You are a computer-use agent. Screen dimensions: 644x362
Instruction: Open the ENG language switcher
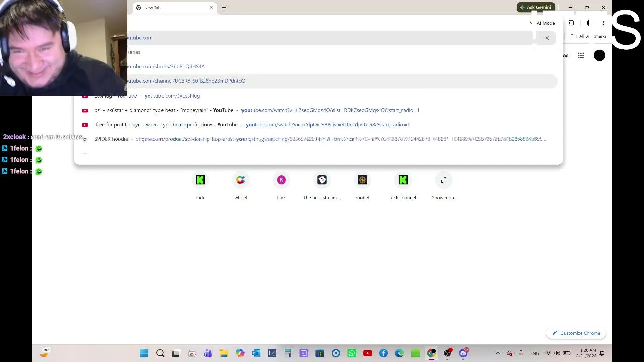coord(535,353)
